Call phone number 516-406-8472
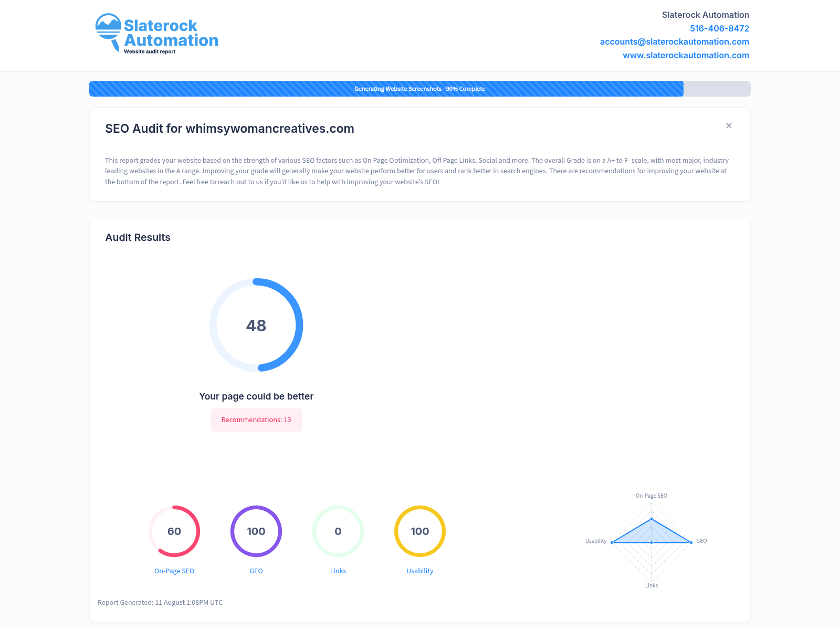840x630 pixels. pyautogui.click(x=719, y=28)
